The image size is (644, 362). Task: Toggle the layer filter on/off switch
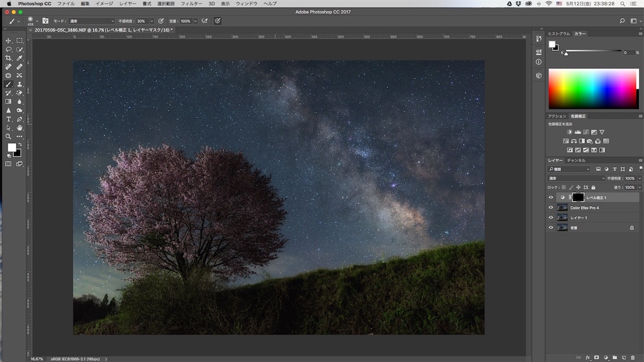tap(640, 168)
